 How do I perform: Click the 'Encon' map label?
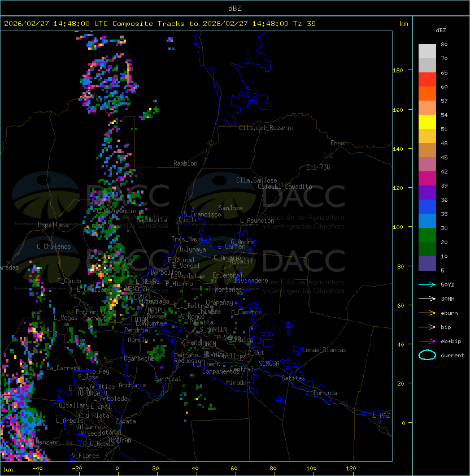pos(339,143)
